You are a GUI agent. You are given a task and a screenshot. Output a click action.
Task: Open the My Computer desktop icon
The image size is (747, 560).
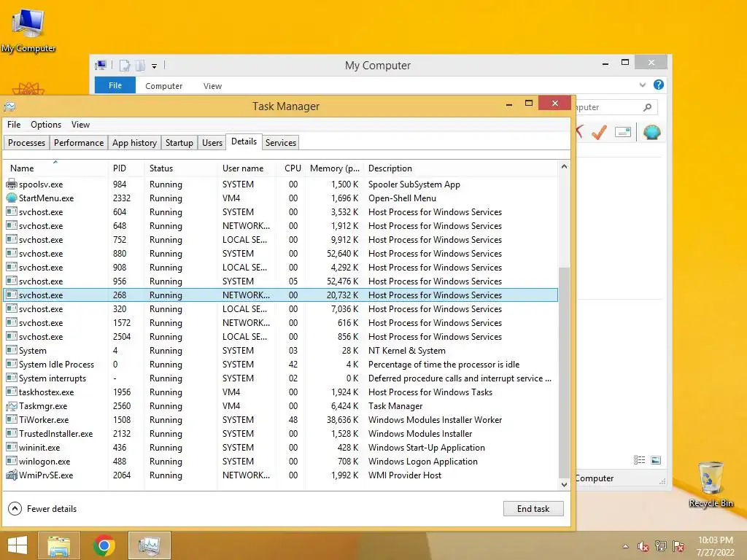(x=28, y=29)
